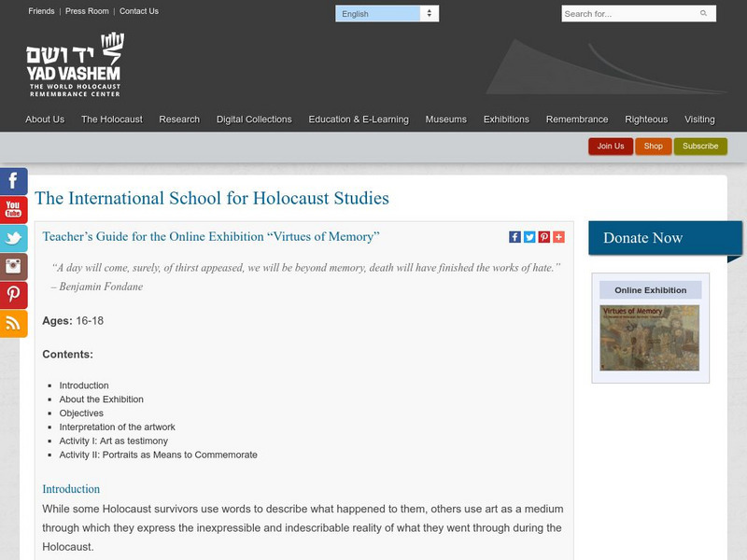Click the search magnifier icon
Viewport: 747px width, 560px height.
click(x=703, y=13)
